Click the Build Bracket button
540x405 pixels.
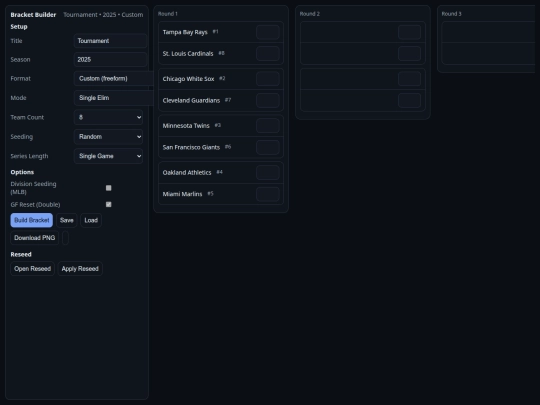point(32,220)
